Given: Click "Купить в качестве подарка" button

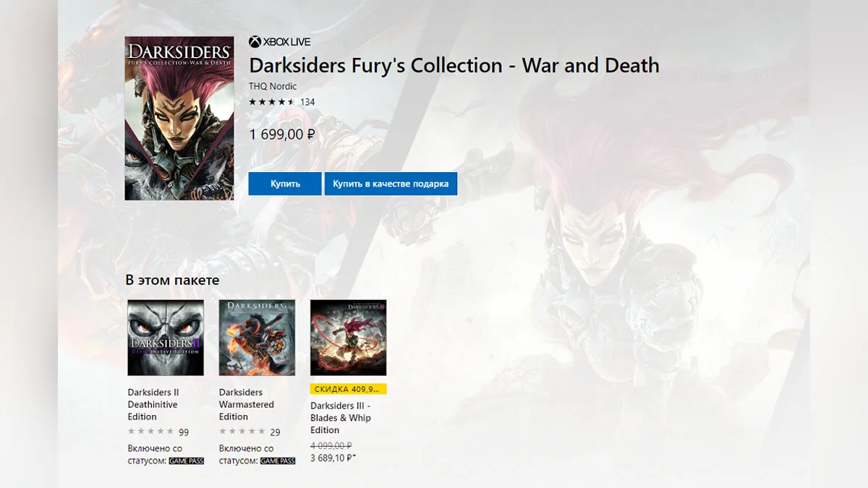Looking at the screenshot, I should pyautogui.click(x=391, y=184).
